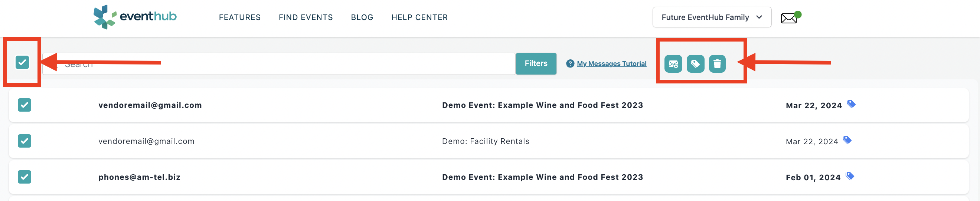Uncheck the phones@am-tel.biz message checkbox
The width and height of the screenshot is (980, 201).
(24, 177)
